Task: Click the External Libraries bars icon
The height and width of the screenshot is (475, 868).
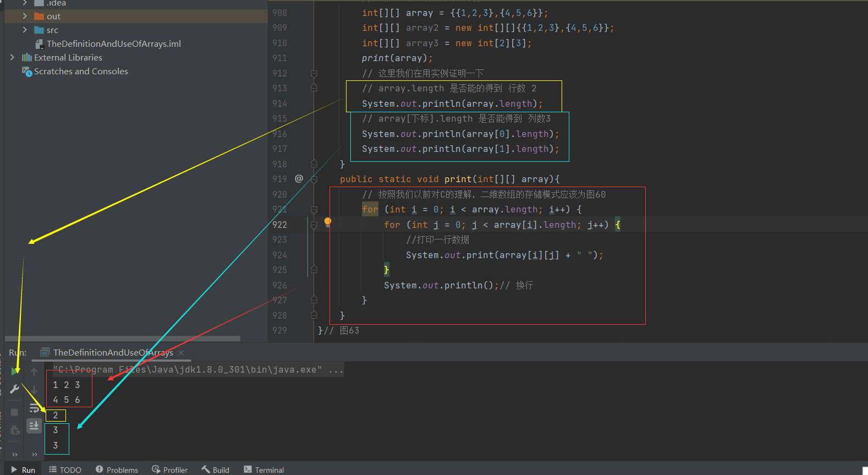Action: (x=27, y=57)
